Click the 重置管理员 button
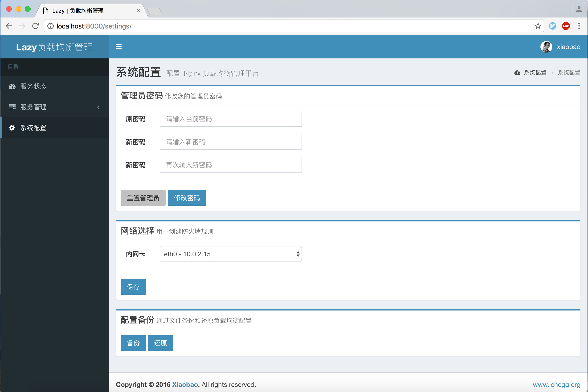The image size is (588, 392). click(x=143, y=198)
